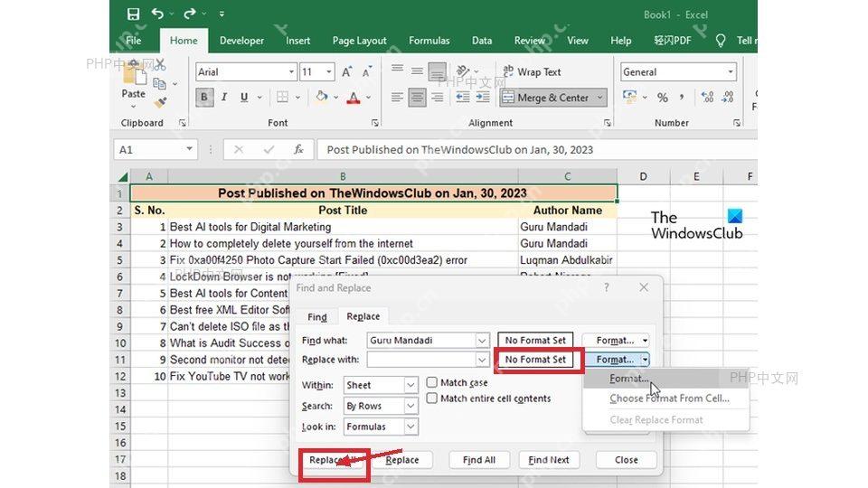This screenshot has width=868, height=488.
Task: Apply Percent Style format
Action: click(x=662, y=98)
